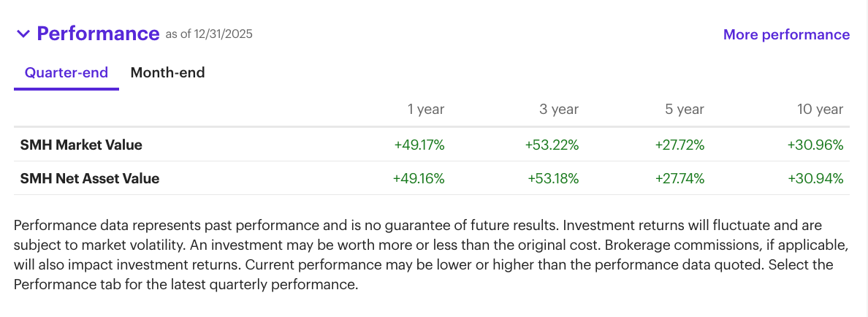Image resolution: width=868 pixels, height=317 pixels.
Task: Click the 5 year column header
Action: 685,110
